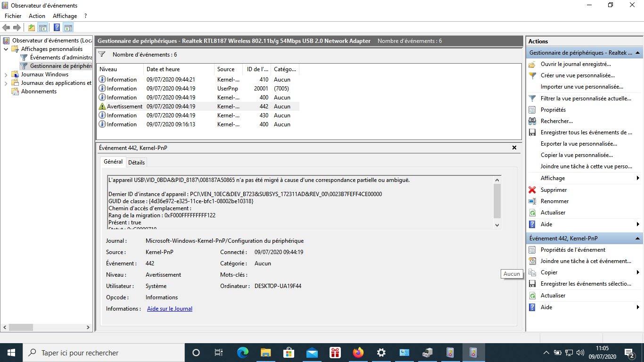Click Exporter la vue personnalisée action
This screenshot has height=362, width=644.
coord(579,144)
